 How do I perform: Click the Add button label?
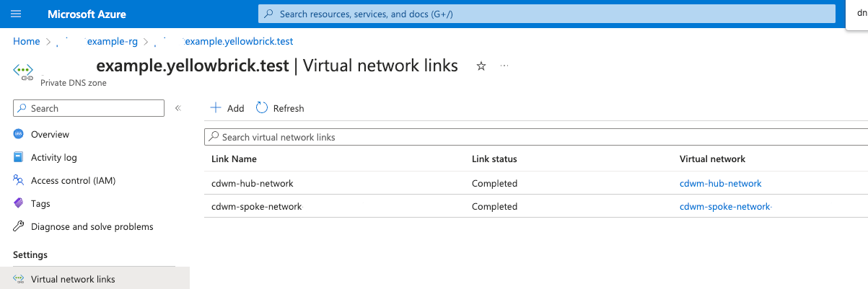point(235,108)
